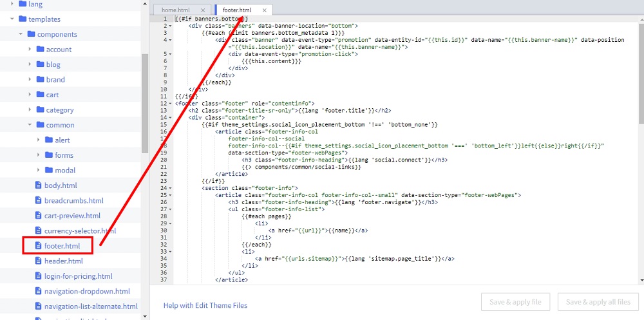Click the footer.html file icon
Screen dimensions: 644x320
pyautogui.click(x=39, y=246)
